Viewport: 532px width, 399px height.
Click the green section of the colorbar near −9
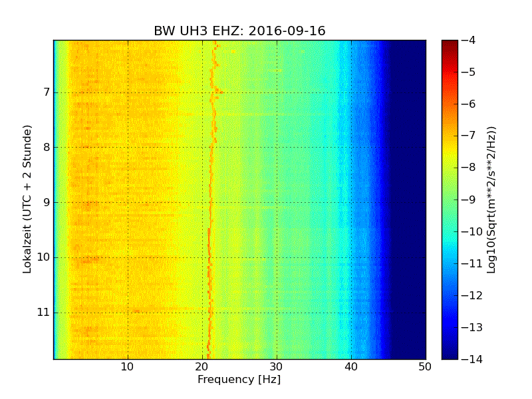click(450, 199)
